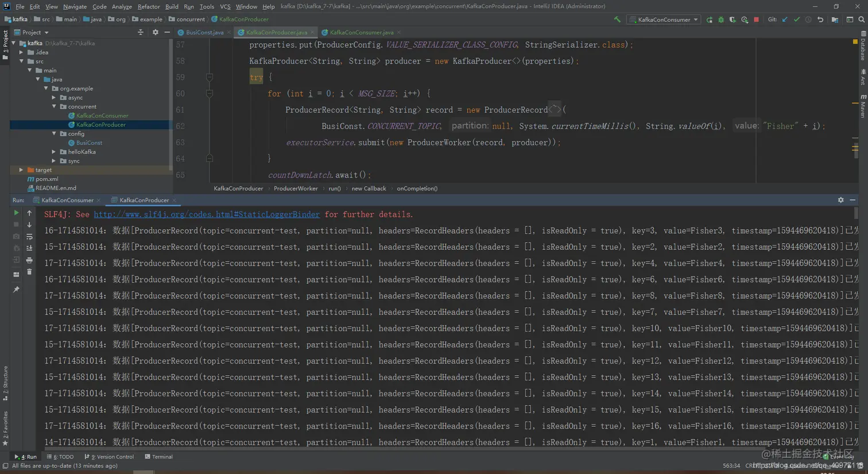Select the KafkaConConsumer run tab
The image size is (868, 474).
point(67,200)
